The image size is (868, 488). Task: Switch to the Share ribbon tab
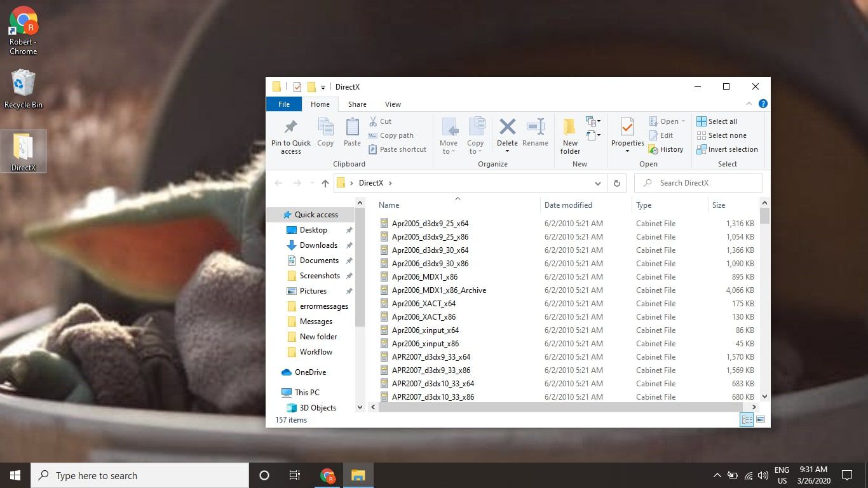pos(357,104)
